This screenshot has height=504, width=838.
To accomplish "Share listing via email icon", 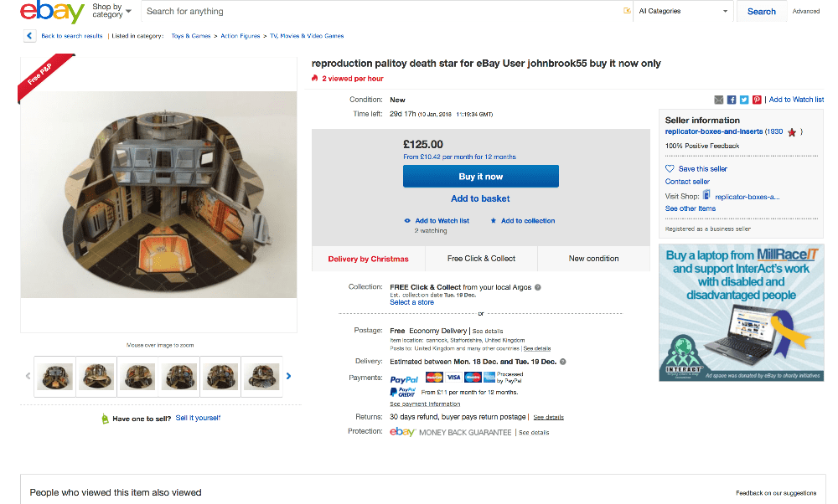I will [719, 100].
